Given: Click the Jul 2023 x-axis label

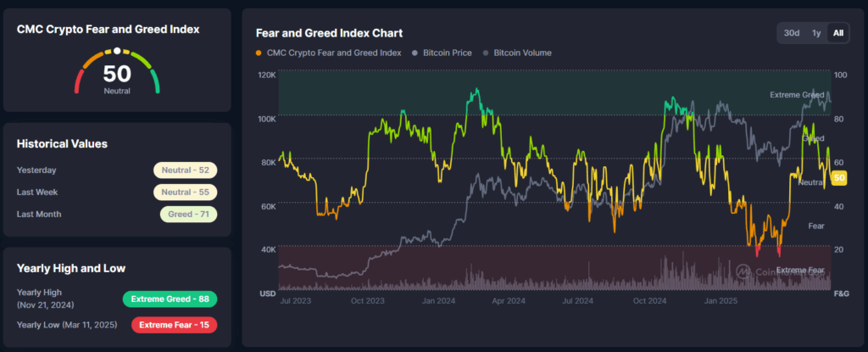Looking at the screenshot, I should pos(297,300).
